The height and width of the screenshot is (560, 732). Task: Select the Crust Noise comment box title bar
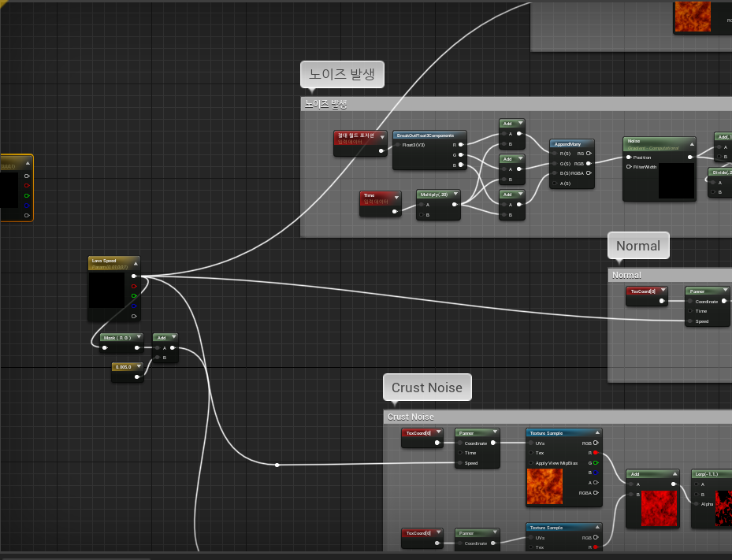(x=557, y=417)
